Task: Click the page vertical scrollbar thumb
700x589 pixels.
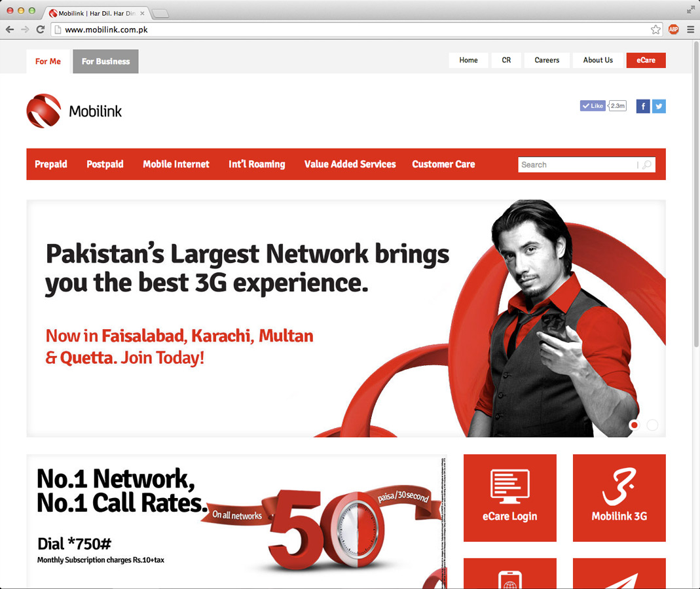Action: coord(696,194)
